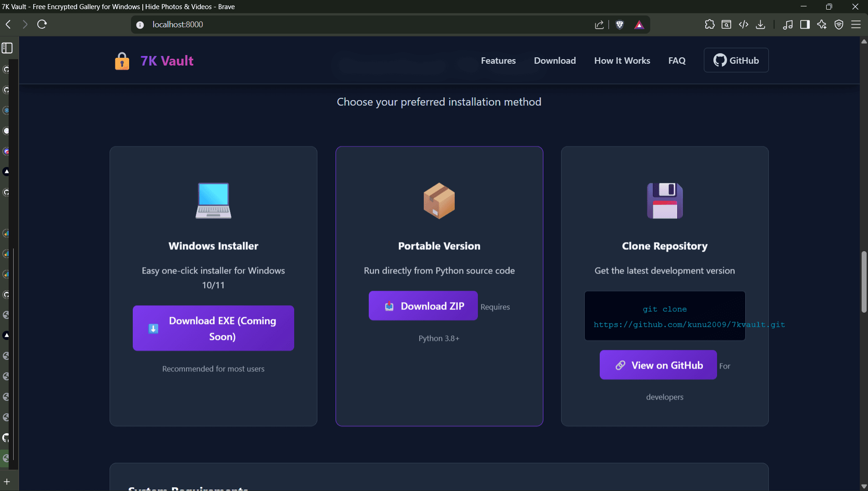Select FAQ in the navigation bar
Image resolution: width=868 pixels, height=491 pixels.
point(677,61)
